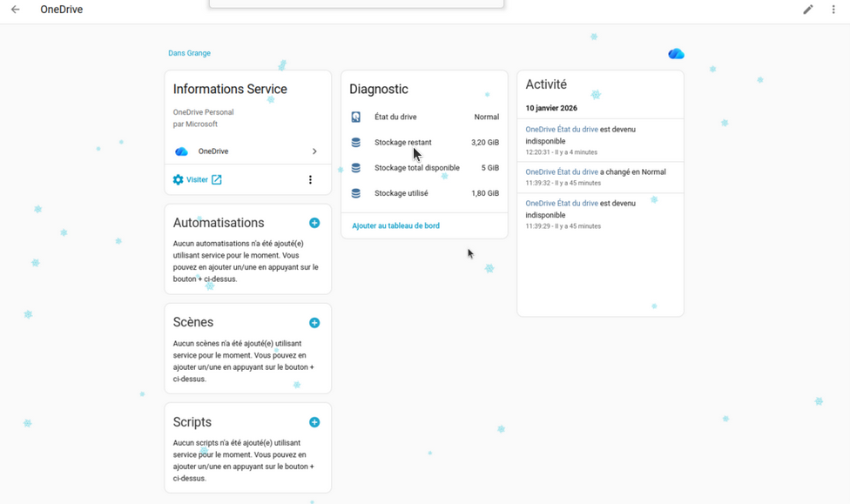Click the 1,80 GiB value

point(484,193)
